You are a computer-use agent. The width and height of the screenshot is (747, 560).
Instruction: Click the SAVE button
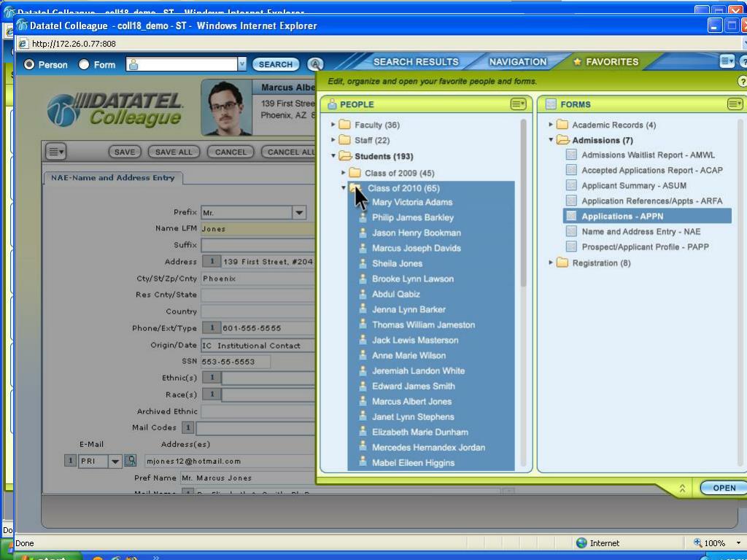click(124, 152)
